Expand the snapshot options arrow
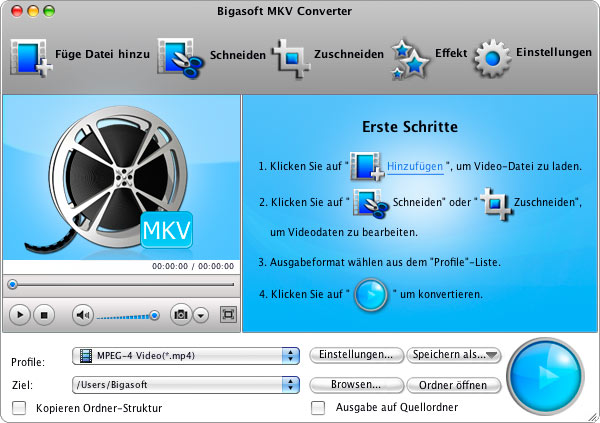This screenshot has width=600, height=423. coord(201,315)
